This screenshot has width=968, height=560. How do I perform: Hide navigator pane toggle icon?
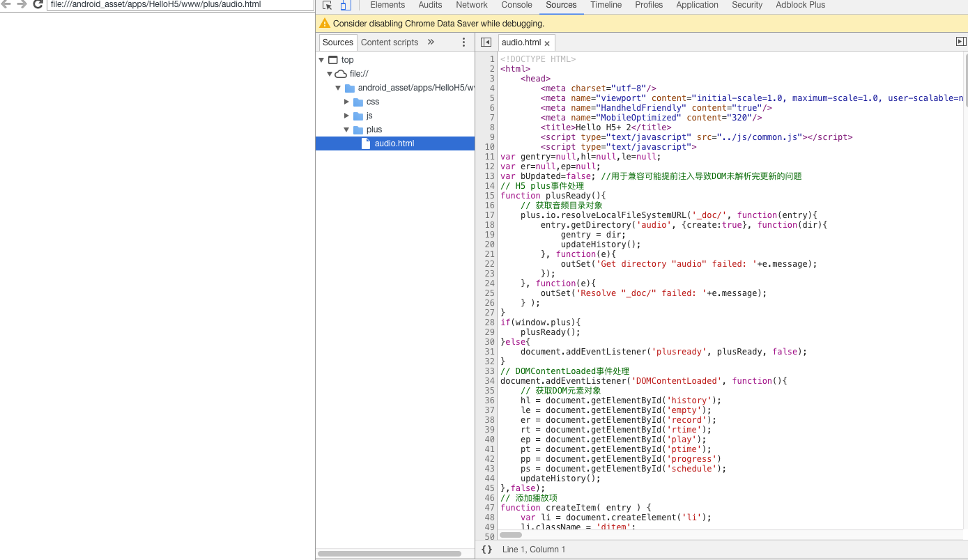pyautogui.click(x=486, y=42)
